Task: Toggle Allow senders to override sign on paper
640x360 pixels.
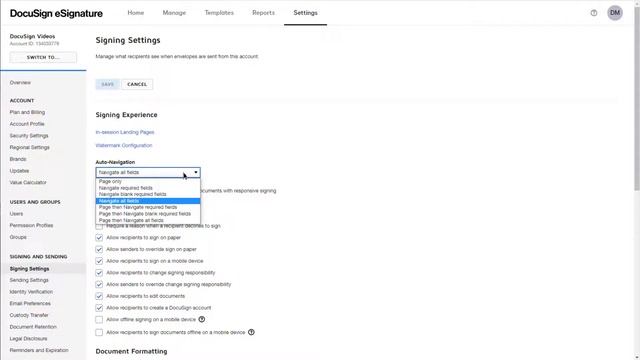Action: [x=99, y=249]
